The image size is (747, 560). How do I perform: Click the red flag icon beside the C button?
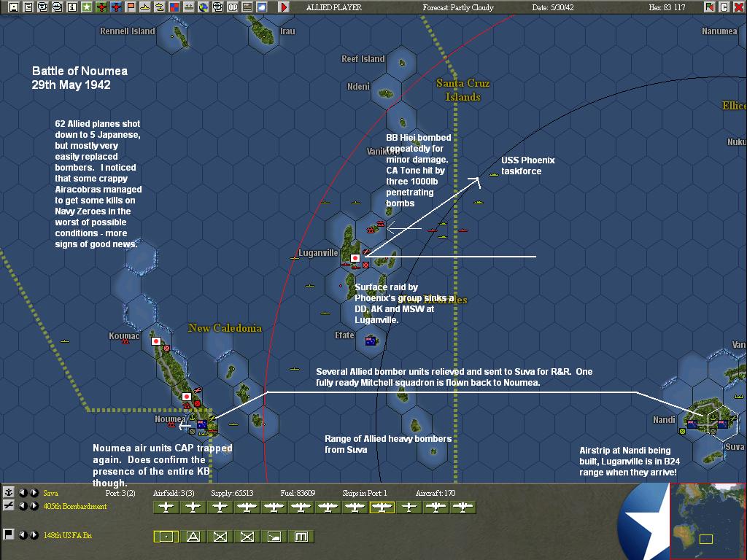(x=710, y=7)
